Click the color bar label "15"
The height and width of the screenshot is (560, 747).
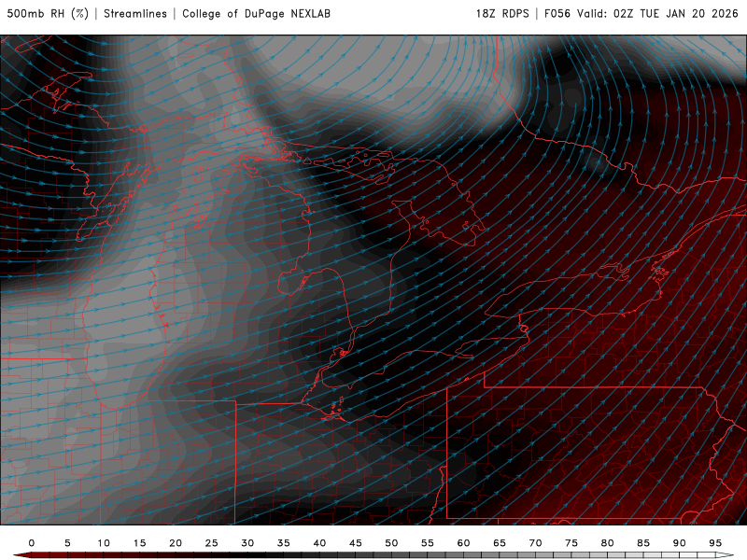[x=139, y=543]
